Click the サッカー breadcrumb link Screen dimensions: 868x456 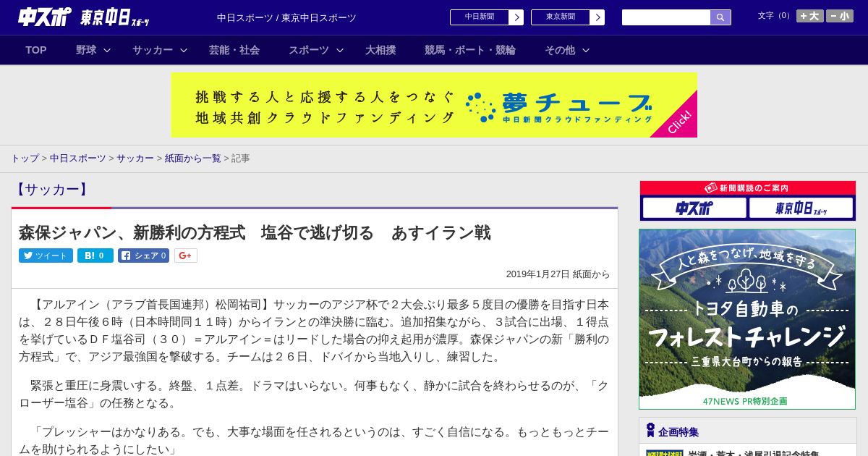coord(135,158)
